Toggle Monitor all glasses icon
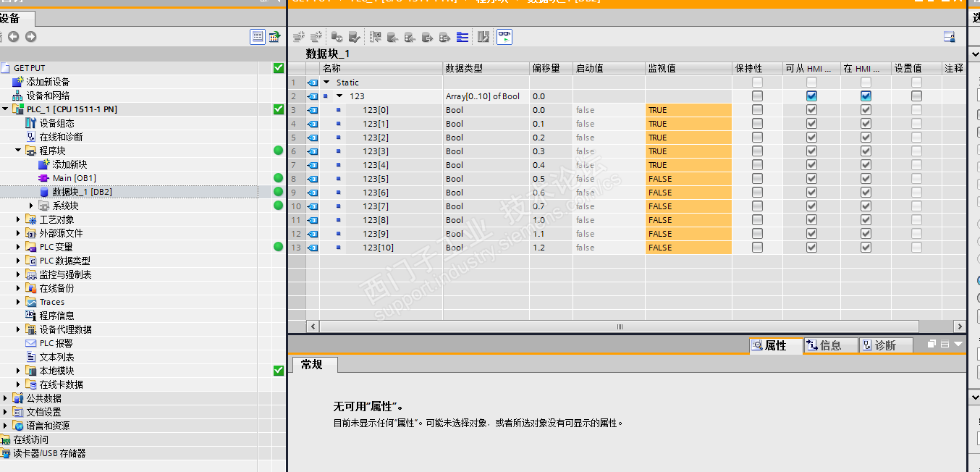 click(x=504, y=36)
